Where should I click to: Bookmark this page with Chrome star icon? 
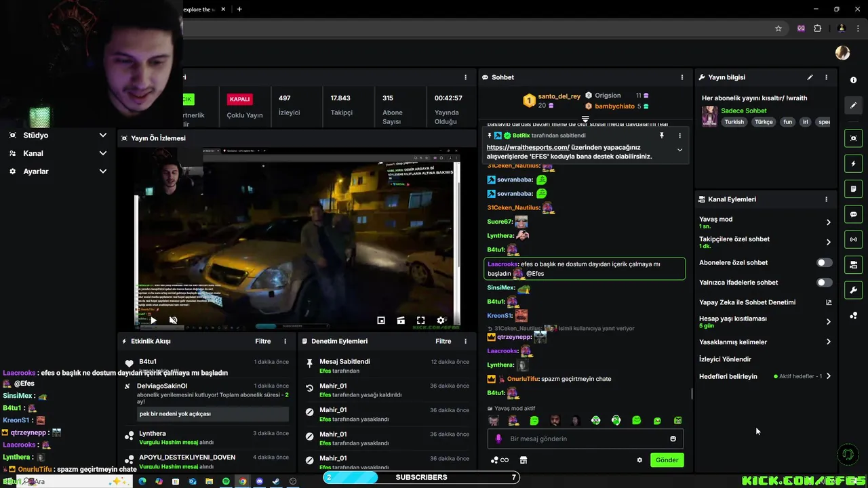778,28
